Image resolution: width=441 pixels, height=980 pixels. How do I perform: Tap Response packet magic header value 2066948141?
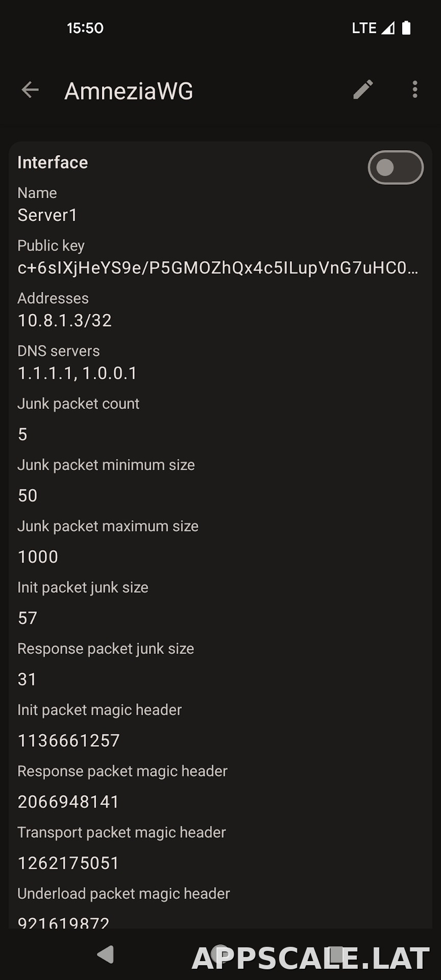tap(68, 802)
